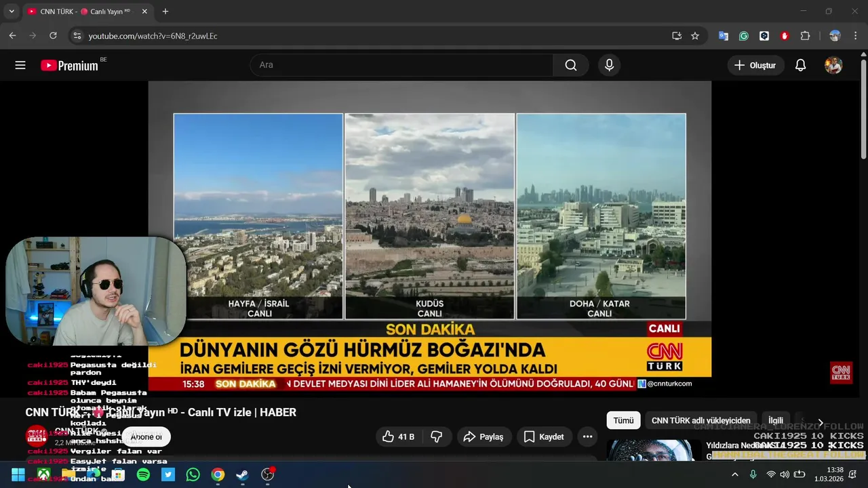Click the CNN Türk video player
The height and width of the screenshot is (488, 868).
[430, 237]
